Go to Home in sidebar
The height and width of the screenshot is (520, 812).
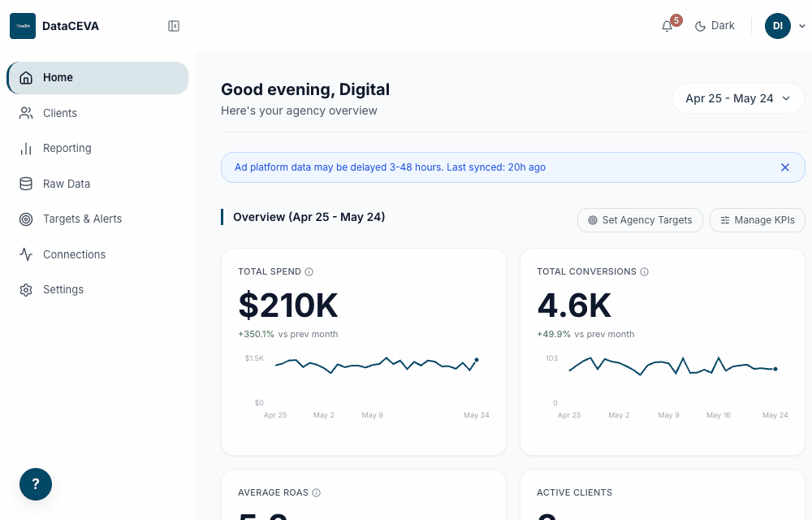pyautogui.click(x=97, y=78)
